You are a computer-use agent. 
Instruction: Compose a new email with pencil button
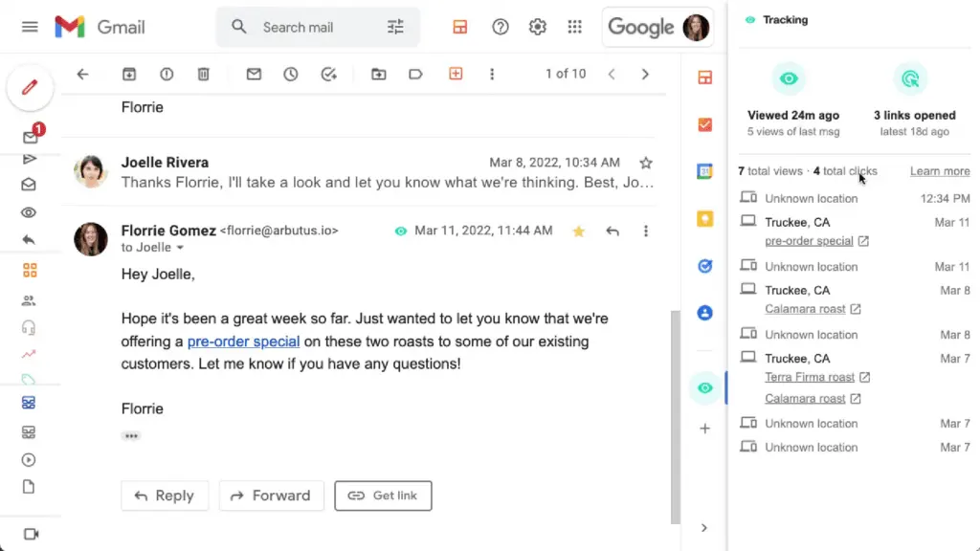[x=30, y=87]
